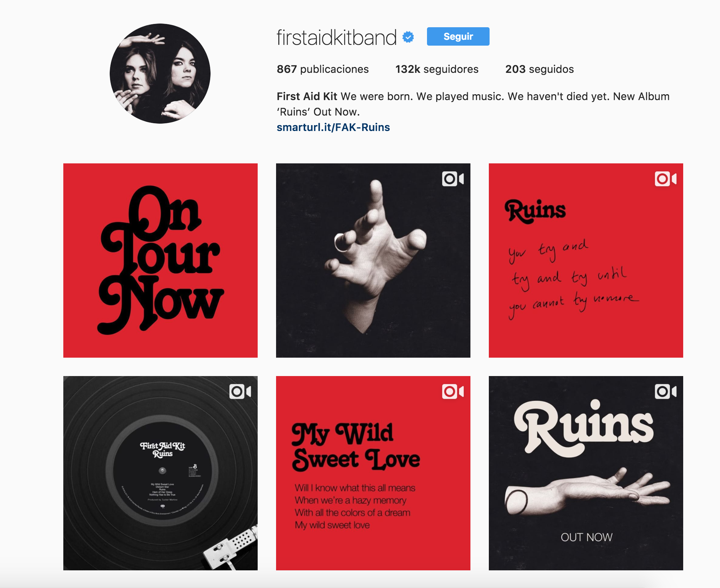
Task: Click video icon on Ruins handwritten lyrics post
Action: click(x=666, y=179)
